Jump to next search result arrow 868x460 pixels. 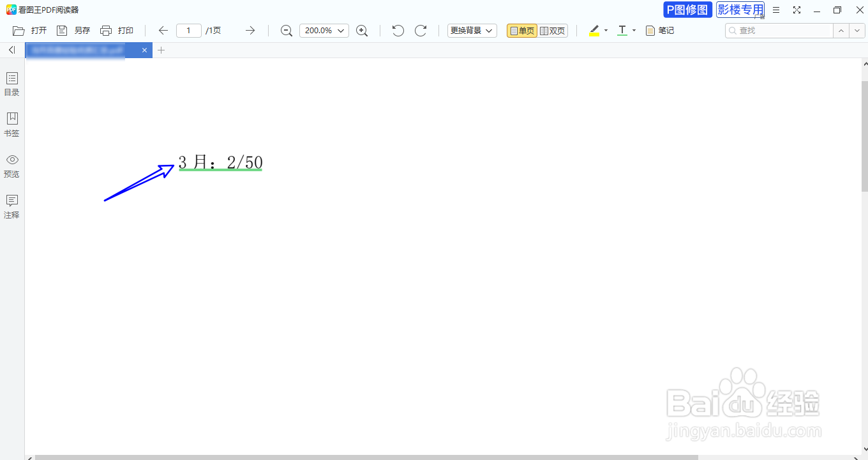pyautogui.click(x=857, y=31)
